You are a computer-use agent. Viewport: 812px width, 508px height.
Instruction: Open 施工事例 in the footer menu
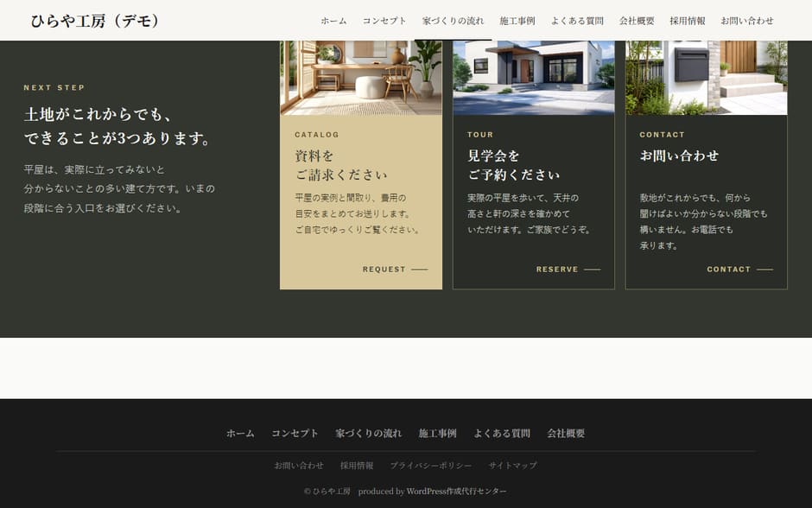tap(438, 434)
